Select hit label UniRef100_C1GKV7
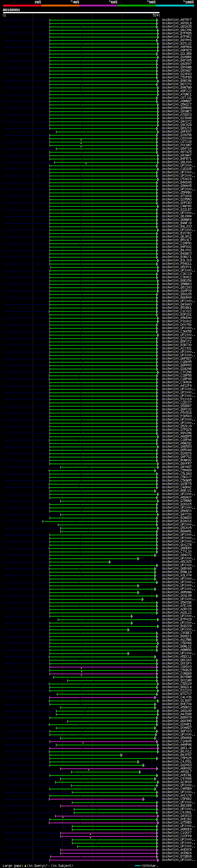 point(176,833)
